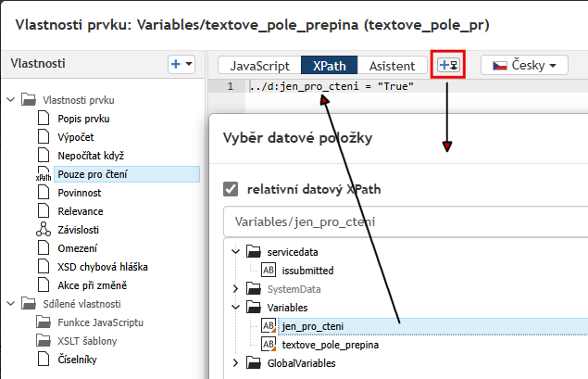
Task: Collapse the Sdílené vlastnosti folder
Action: 11,304
